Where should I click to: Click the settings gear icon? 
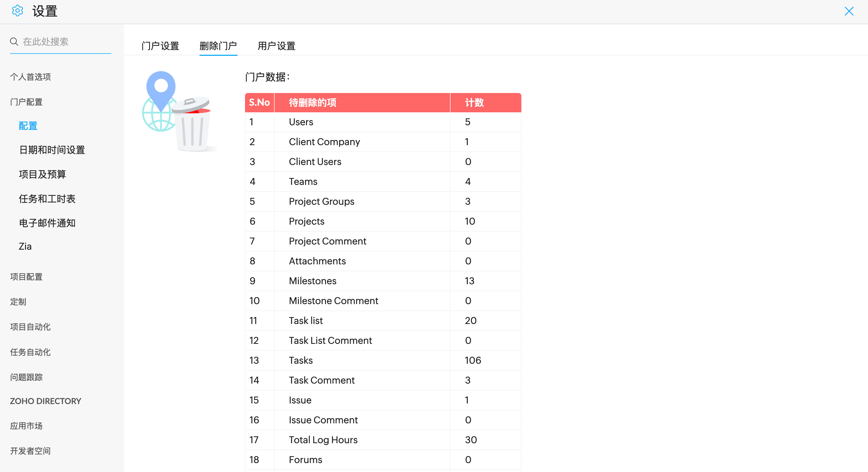(x=17, y=11)
